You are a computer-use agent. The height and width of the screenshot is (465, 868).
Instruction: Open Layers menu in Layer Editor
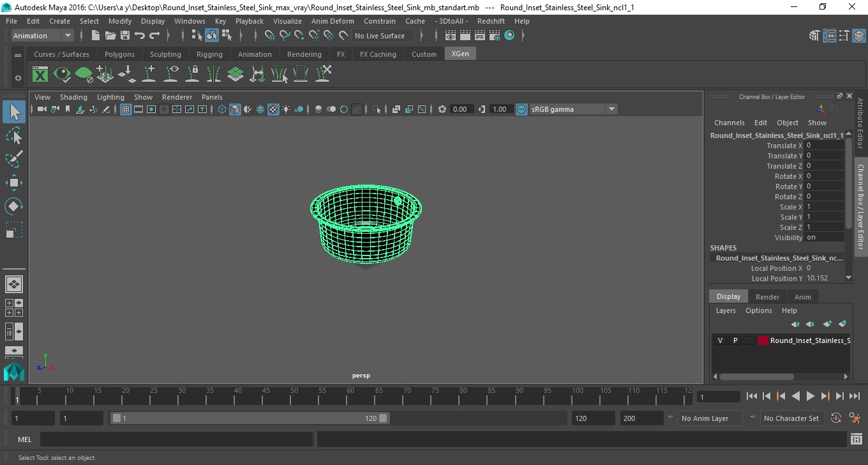pyautogui.click(x=726, y=310)
